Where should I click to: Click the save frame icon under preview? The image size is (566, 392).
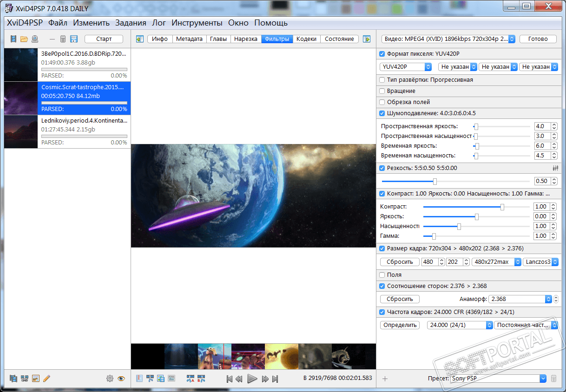coord(161,379)
